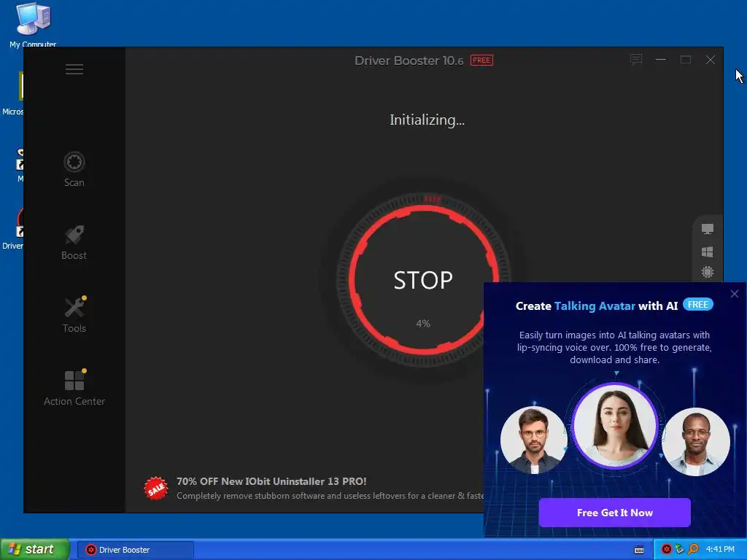The image size is (747, 560).
Task: Click the on-screen keyboard taskbar icon
Action: (x=639, y=550)
